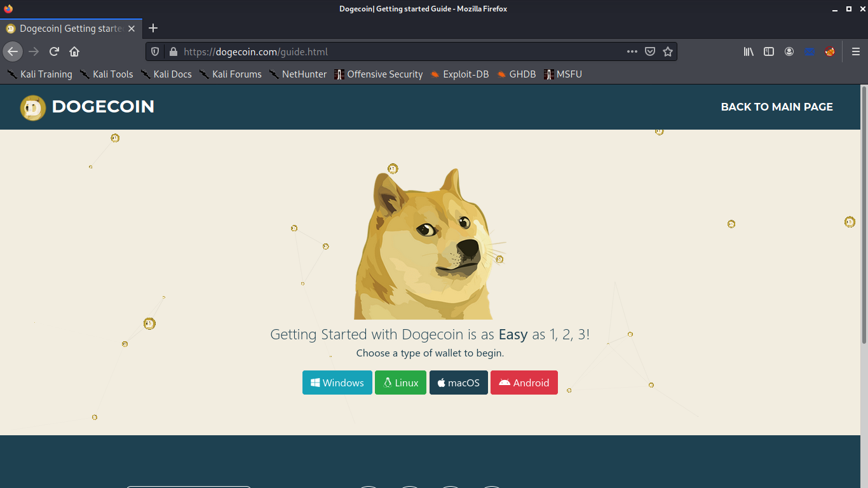Click the Doge dog illustration
The height and width of the screenshot is (488, 868).
coord(429,245)
